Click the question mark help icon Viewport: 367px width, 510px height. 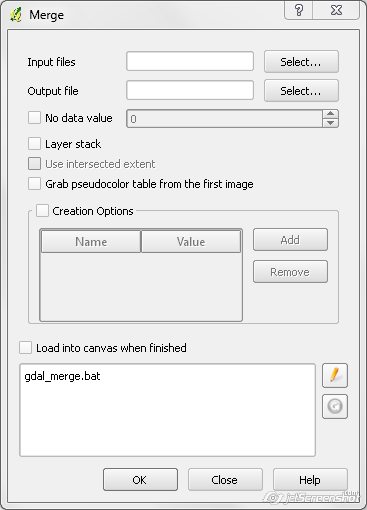point(299,10)
